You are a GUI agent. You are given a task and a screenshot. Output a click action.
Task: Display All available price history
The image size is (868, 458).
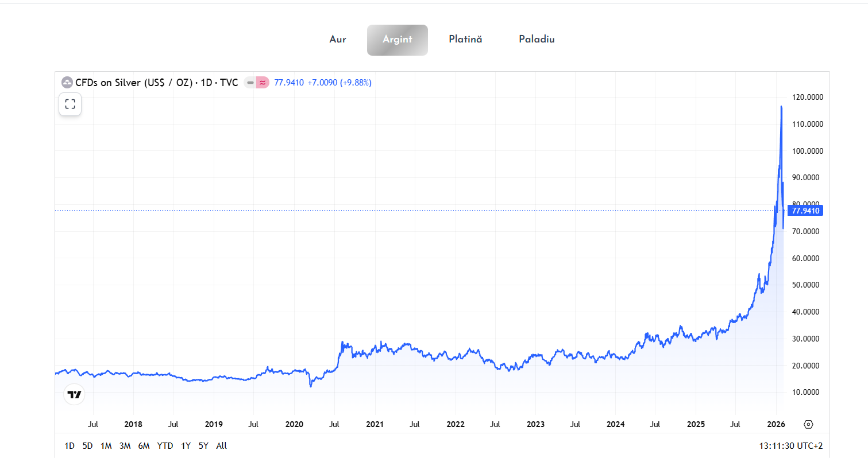pos(222,446)
